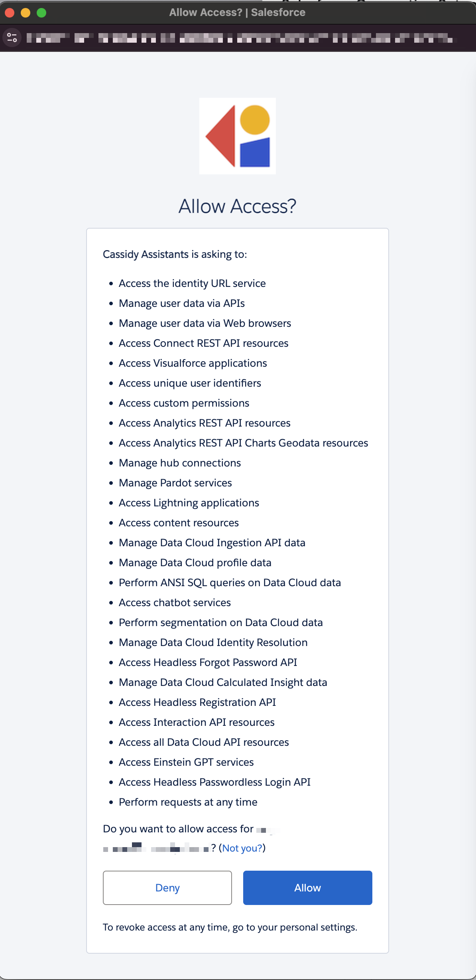Click the 'Manage hub connections' entry
Viewport: 476px width, 980px height.
tap(179, 463)
